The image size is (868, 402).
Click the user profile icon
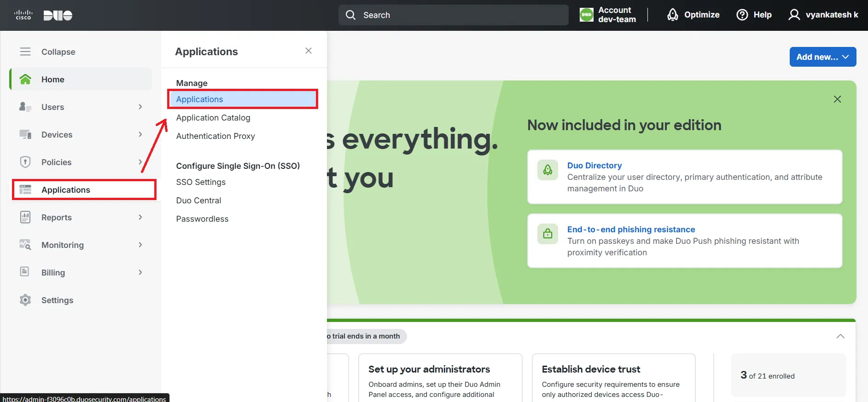794,15
